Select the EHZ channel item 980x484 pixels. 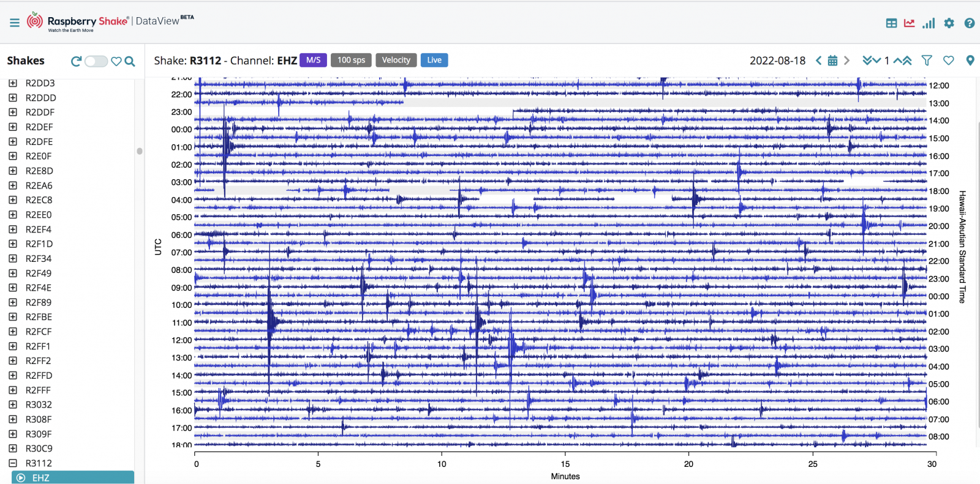72,477
